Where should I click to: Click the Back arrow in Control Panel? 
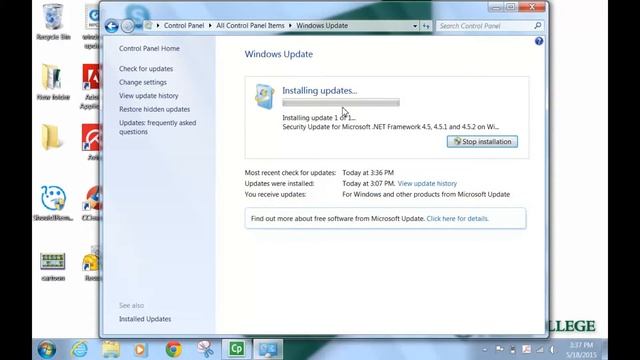[111, 26]
